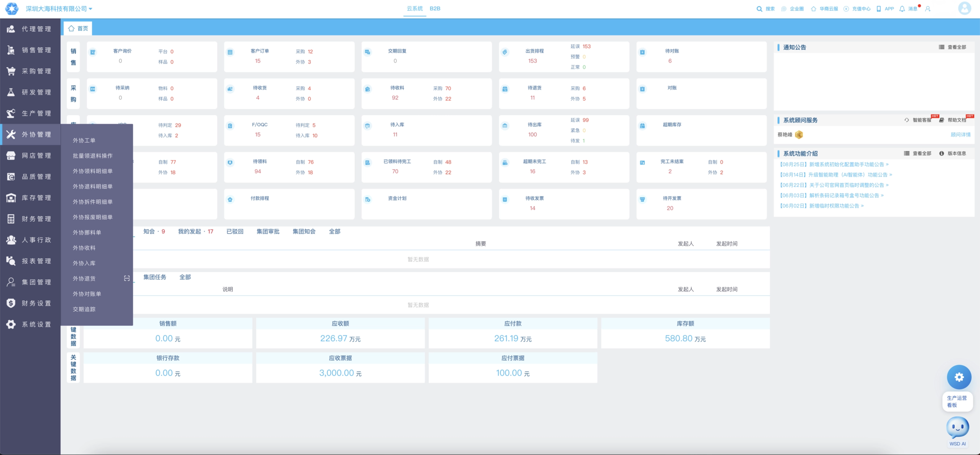Open 网店管理 store icon

click(11, 156)
